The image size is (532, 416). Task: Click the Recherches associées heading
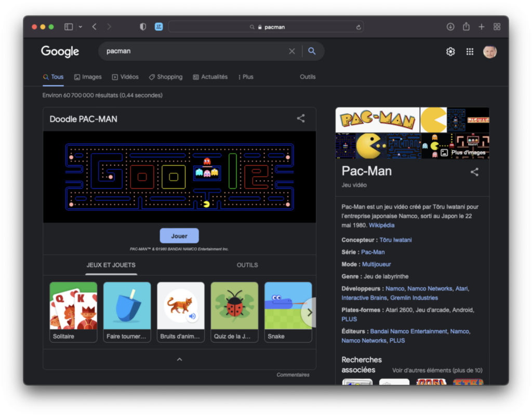[362, 365]
